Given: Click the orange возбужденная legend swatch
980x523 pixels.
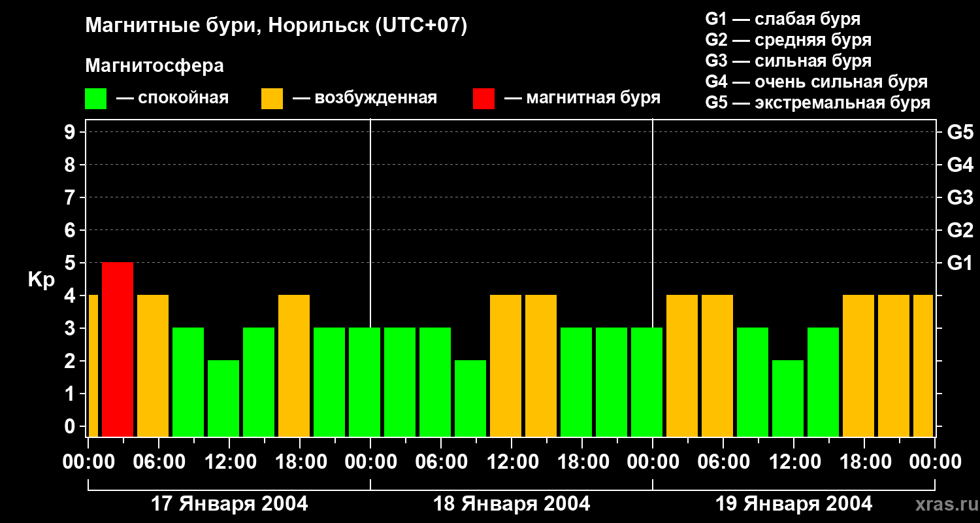Looking at the screenshot, I should 272,99.
